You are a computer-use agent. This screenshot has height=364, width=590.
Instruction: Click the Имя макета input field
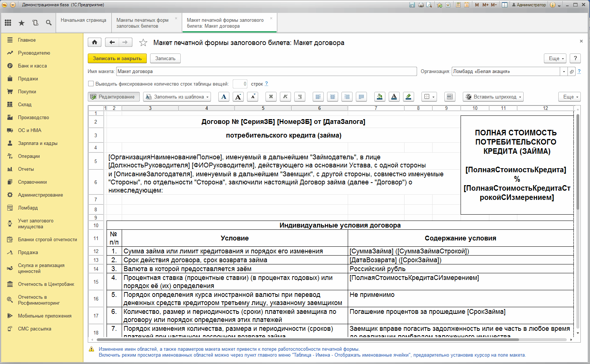point(266,72)
